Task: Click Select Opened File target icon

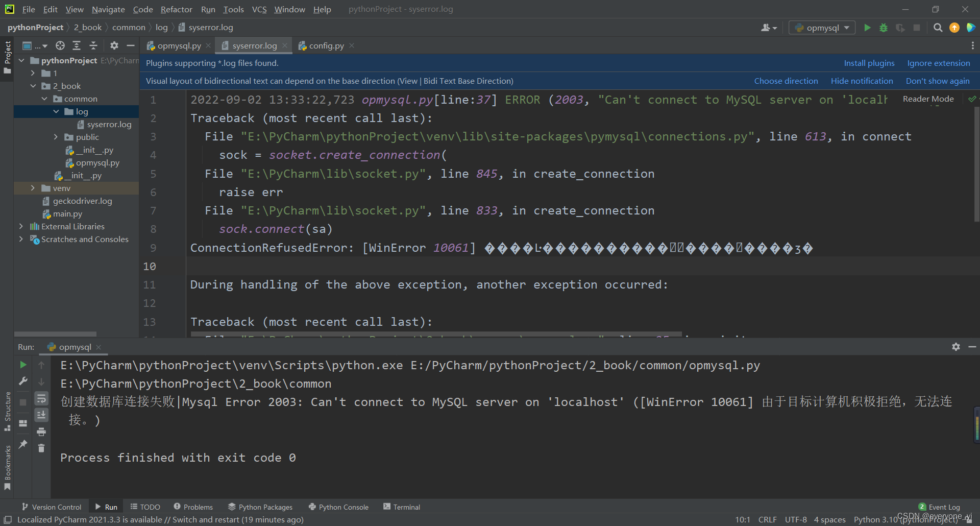Action: tap(60, 45)
